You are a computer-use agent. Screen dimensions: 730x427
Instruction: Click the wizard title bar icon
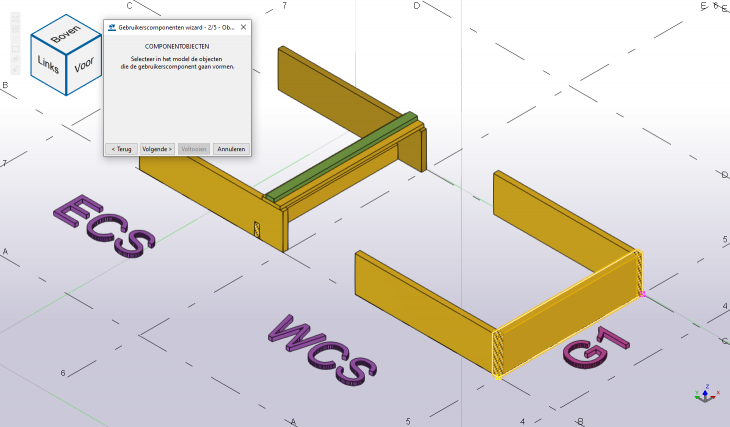pyautogui.click(x=112, y=27)
